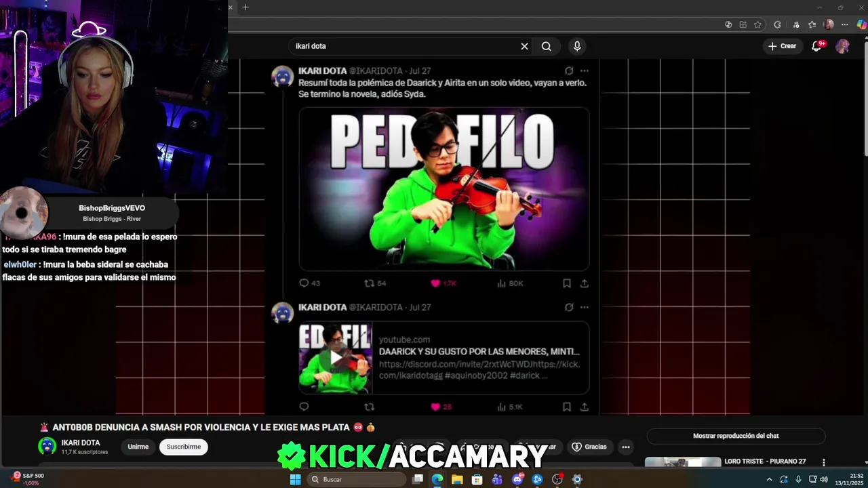Open Grok icon on first IKARI DOTA post
The height and width of the screenshot is (488, 868).
(569, 70)
